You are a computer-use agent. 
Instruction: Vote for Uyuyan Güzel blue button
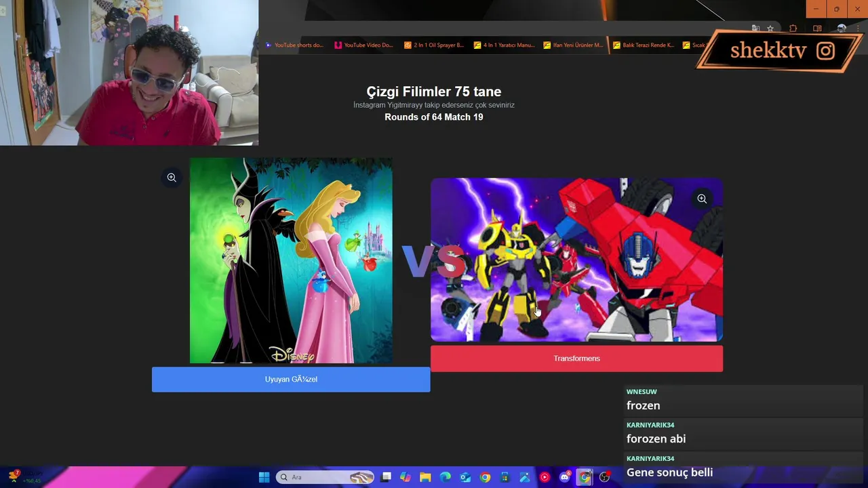coord(291,380)
